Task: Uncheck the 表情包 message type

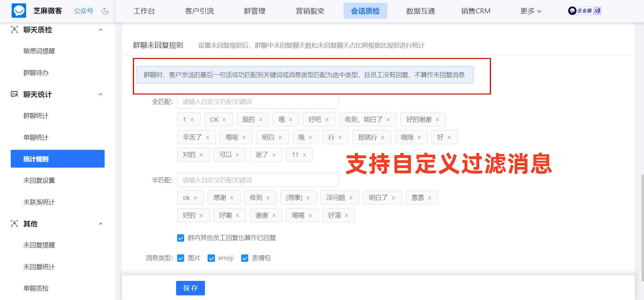Action: pos(245,258)
